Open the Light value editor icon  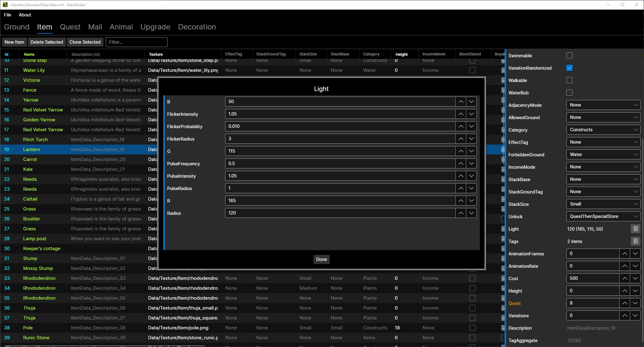tap(636, 229)
